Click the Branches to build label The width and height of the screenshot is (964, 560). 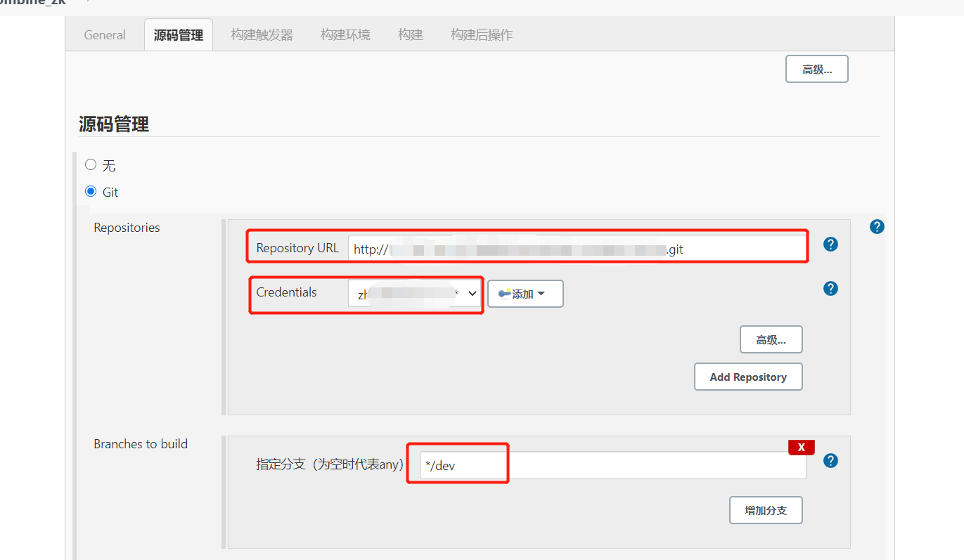[x=141, y=444]
